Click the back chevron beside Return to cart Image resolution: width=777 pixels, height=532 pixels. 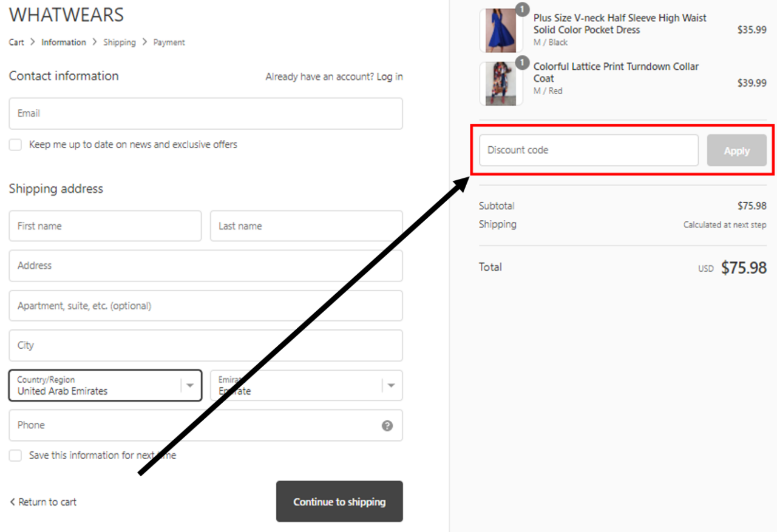12,502
